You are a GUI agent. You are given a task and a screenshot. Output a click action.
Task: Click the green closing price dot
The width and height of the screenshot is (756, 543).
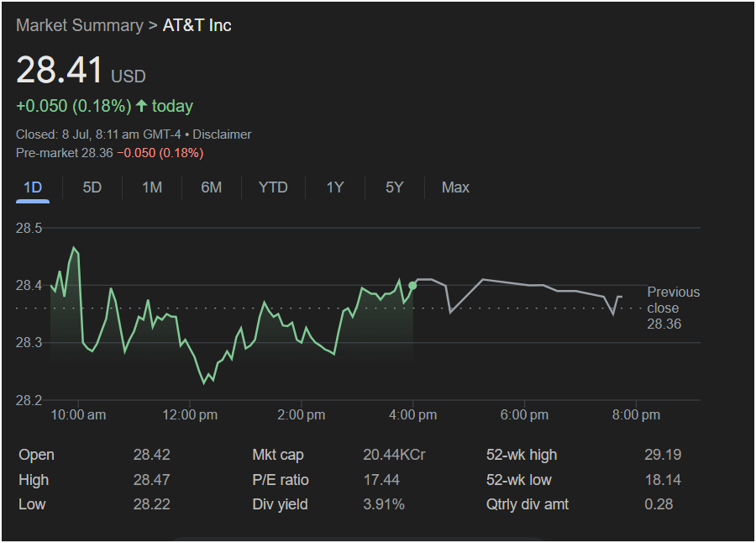coord(412,286)
